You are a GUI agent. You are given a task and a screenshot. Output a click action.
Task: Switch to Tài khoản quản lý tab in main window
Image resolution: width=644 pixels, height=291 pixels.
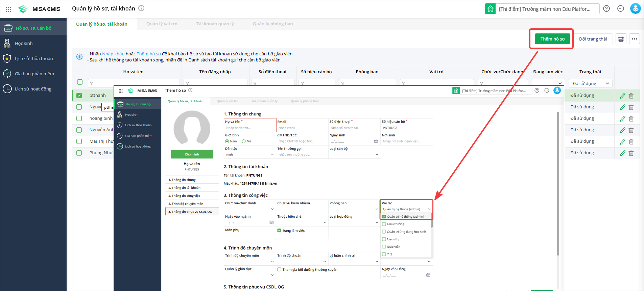tap(215, 24)
